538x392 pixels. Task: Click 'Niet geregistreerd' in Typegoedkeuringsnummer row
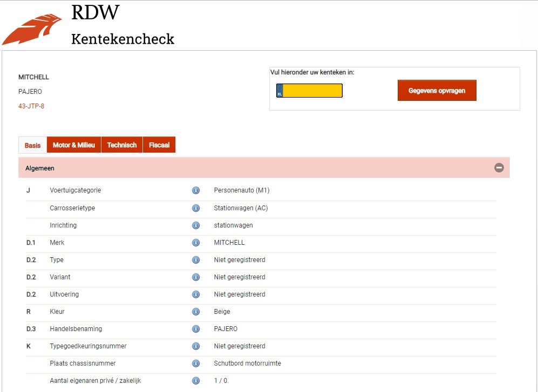[240, 346]
